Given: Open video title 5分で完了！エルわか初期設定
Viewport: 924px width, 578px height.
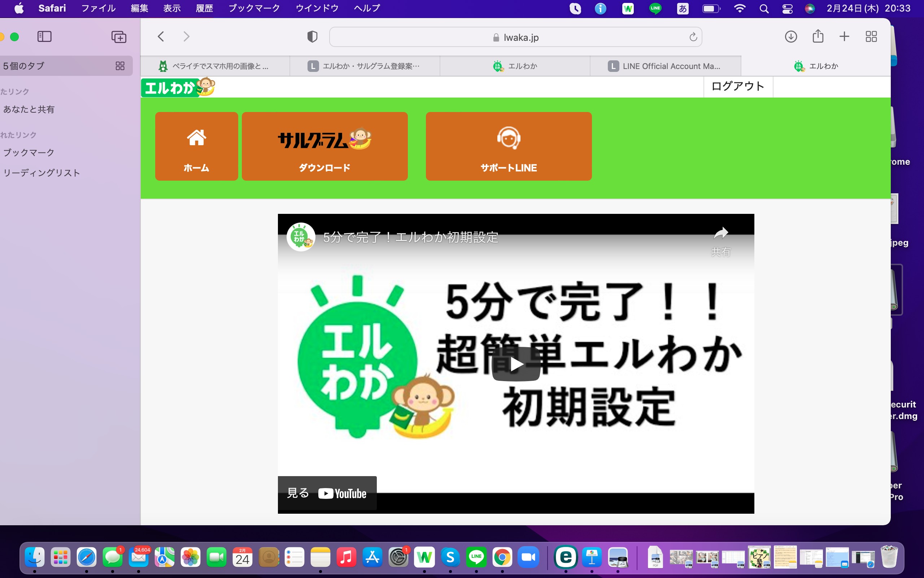Looking at the screenshot, I should point(411,237).
